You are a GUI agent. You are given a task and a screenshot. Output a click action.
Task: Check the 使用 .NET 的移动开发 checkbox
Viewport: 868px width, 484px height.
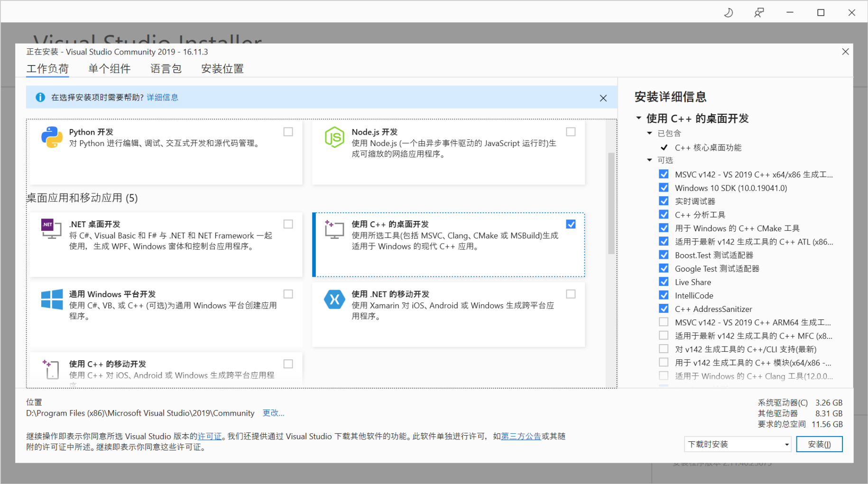[x=571, y=294]
